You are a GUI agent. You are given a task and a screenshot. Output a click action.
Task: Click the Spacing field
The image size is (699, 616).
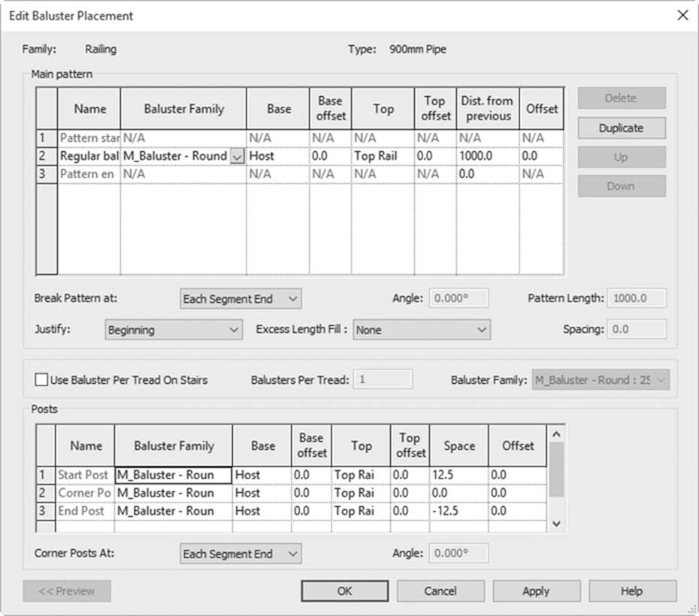(637, 330)
